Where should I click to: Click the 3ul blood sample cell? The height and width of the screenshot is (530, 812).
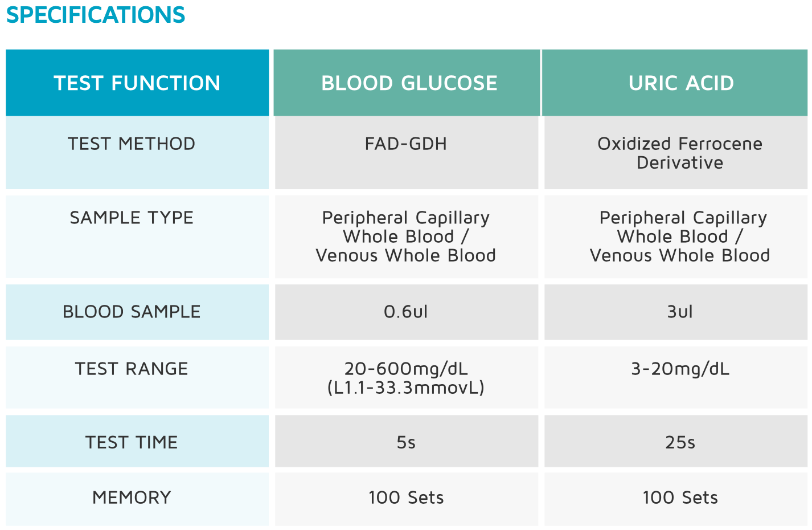click(x=676, y=312)
